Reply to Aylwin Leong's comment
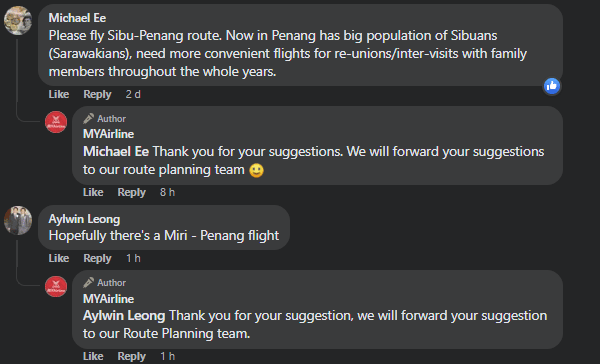The height and width of the screenshot is (364, 600). (97, 258)
